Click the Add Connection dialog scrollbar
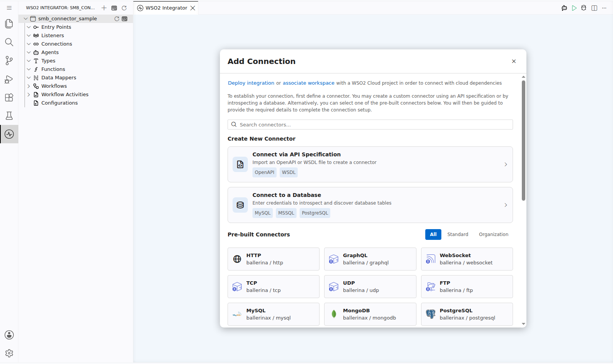The image size is (613, 364). click(x=523, y=140)
